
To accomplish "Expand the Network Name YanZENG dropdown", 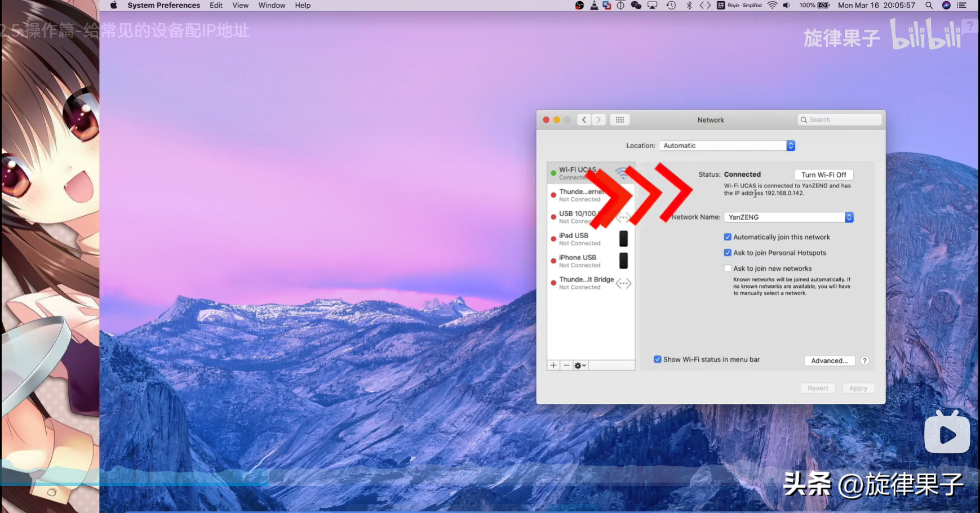I will pos(789,217).
